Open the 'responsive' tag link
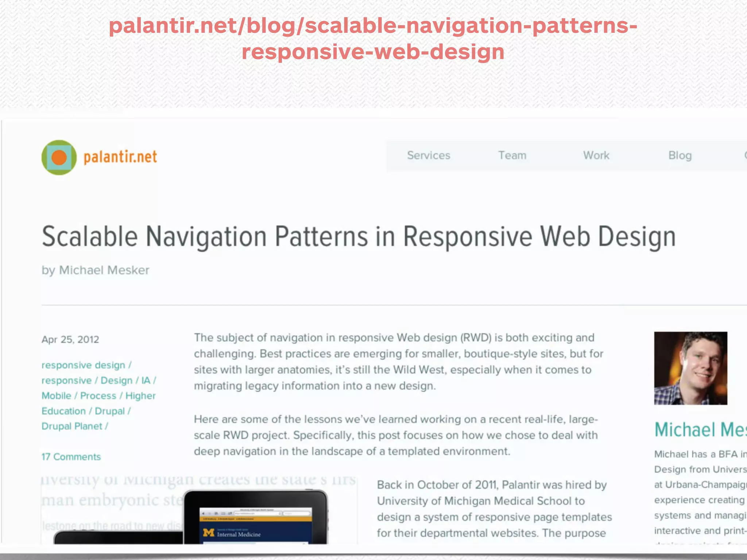The image size is (747, 560). click(x=67, y=381)
